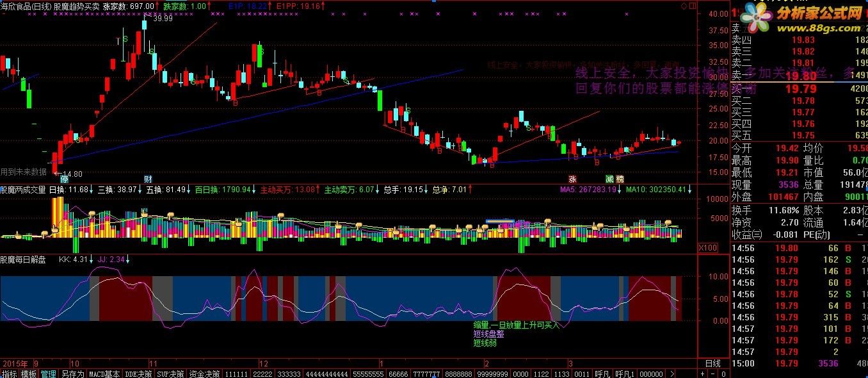This screenshot has height=378, width=868.
Task: Click the 日换 11.68 volume readout
Action: point(71,190)
